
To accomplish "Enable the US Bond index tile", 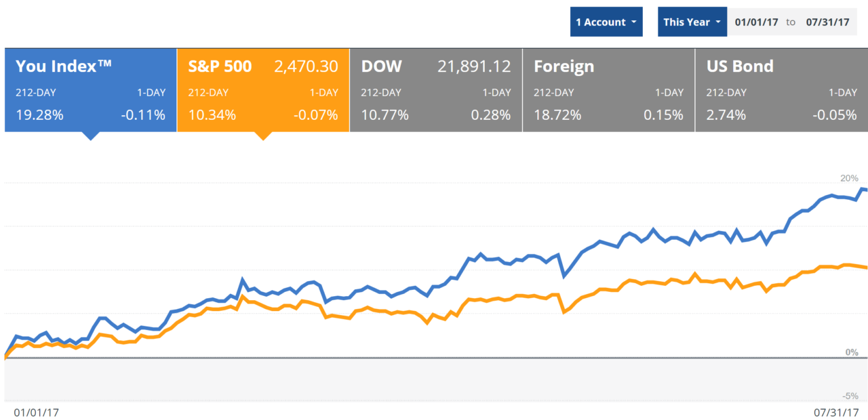I will point(781,89).
